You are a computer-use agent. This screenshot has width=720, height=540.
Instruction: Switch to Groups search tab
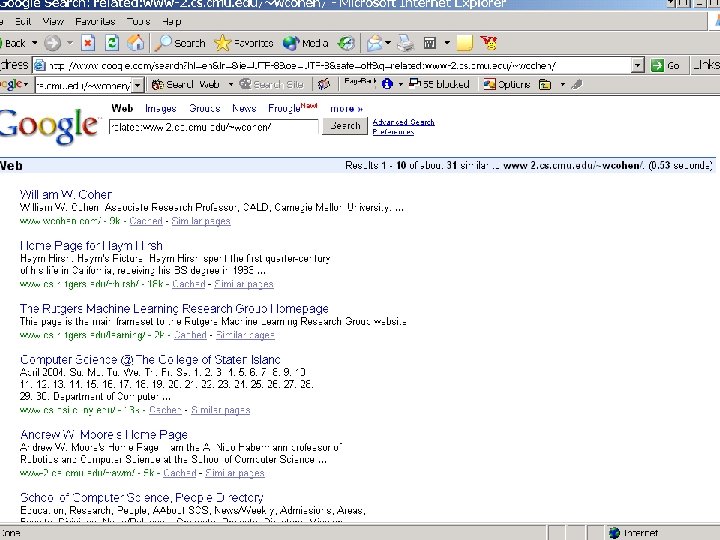(x=204, y=109)
